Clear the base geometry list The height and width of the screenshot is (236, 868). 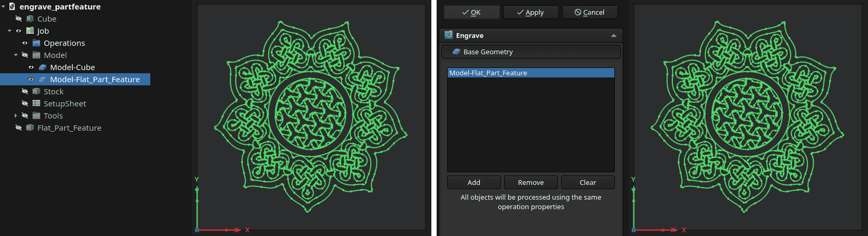(x=588, y=182)
